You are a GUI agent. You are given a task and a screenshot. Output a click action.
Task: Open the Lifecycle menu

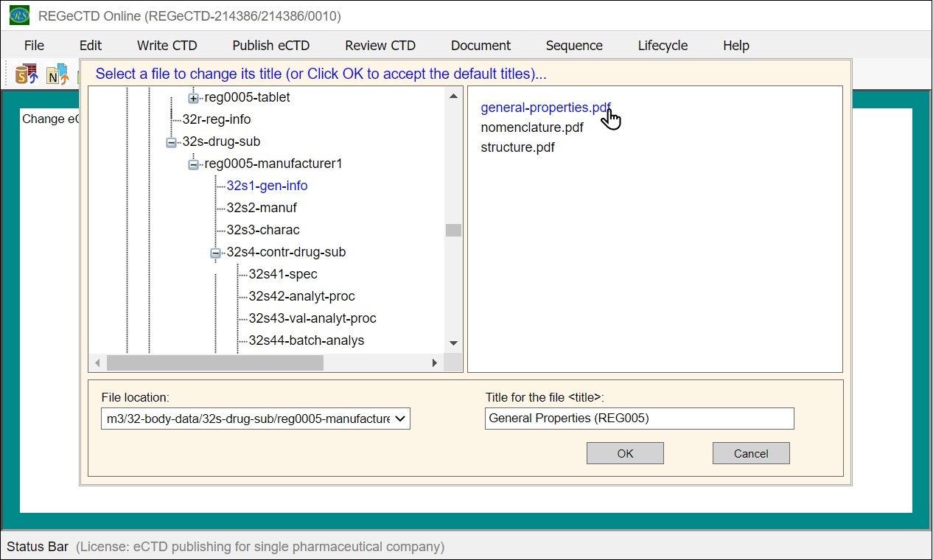pyautogui.click(x=663, y=46)
